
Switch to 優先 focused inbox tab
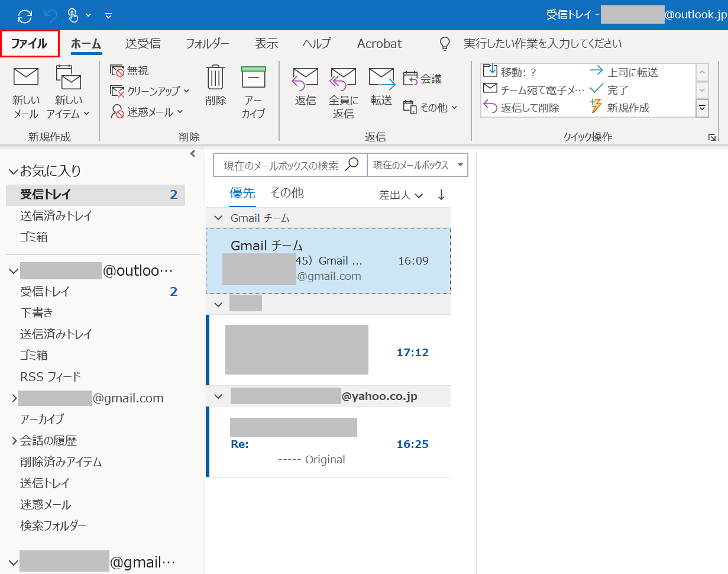(x=242, y=193)
